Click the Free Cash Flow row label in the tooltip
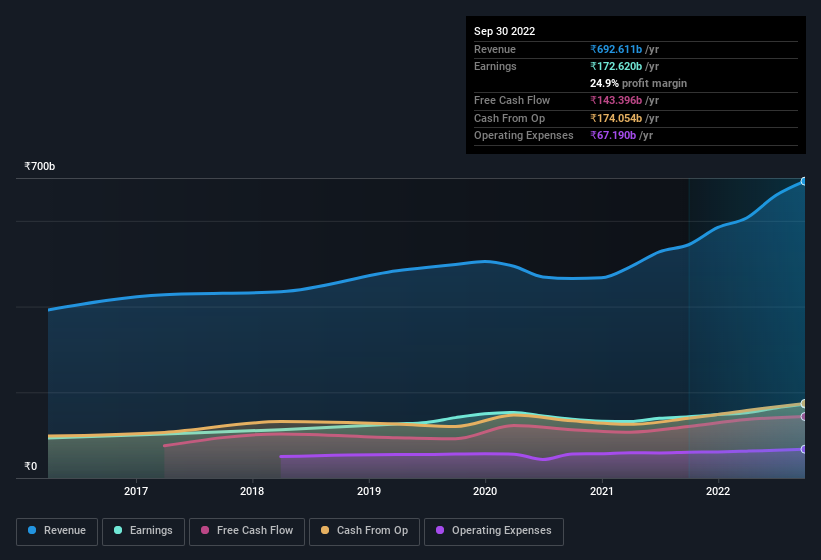The width and height of the screenshot is (821, 560). (x=512, y=100)
